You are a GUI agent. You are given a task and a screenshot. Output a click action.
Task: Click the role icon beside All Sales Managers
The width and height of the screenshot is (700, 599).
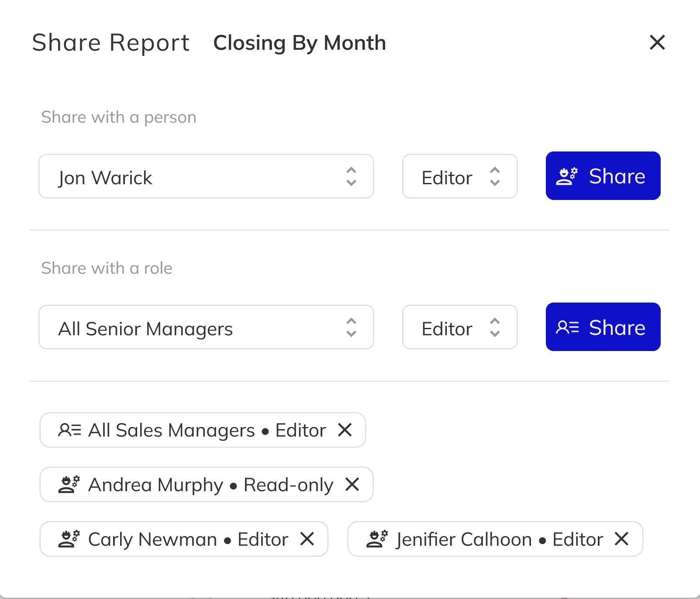(70, 430)
